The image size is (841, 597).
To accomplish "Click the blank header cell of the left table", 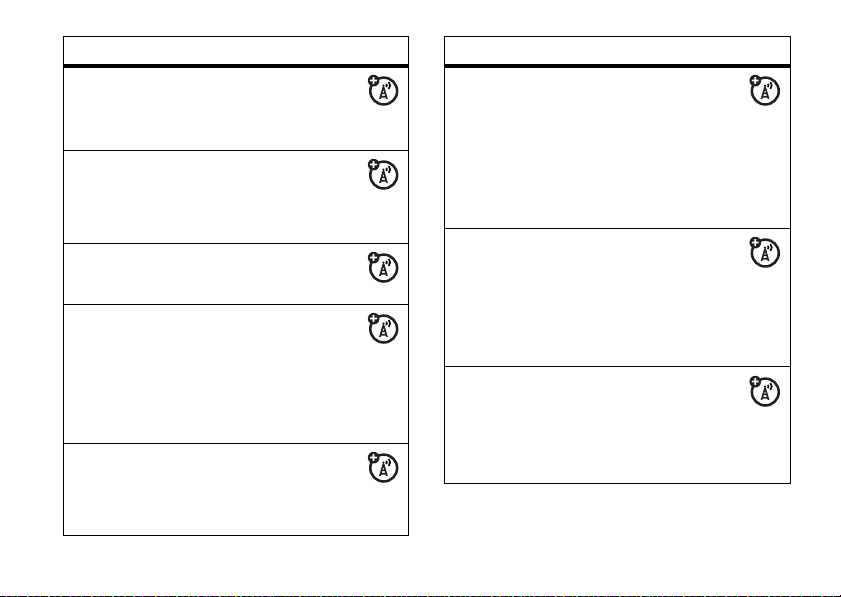I will [236, 50].
